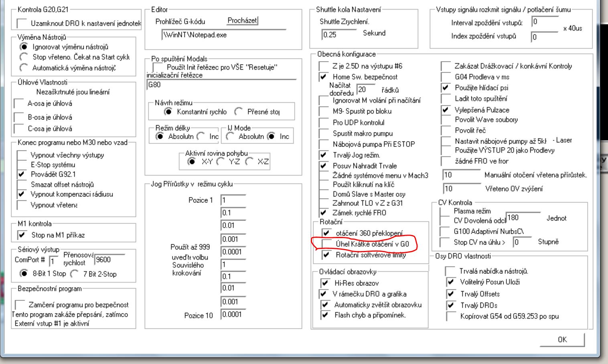608x364 pixels.
Task: Select Automatická výměna nástrojů radio option
Action: [24, 68]
